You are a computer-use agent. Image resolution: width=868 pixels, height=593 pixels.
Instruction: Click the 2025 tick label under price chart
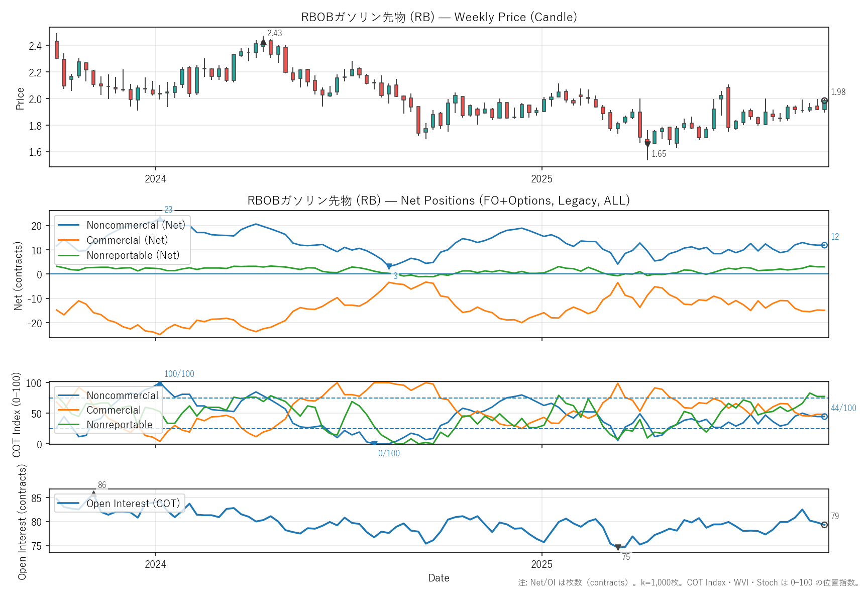click(541, 179)
